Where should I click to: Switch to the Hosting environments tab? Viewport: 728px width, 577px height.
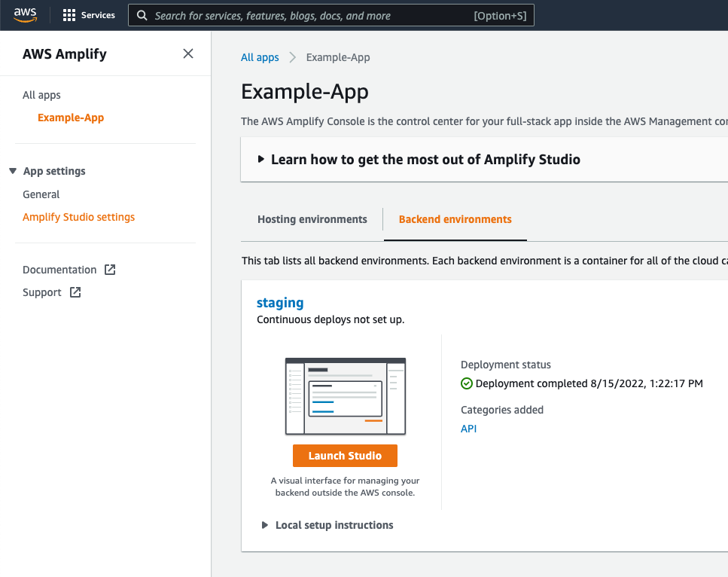point(312,219)
